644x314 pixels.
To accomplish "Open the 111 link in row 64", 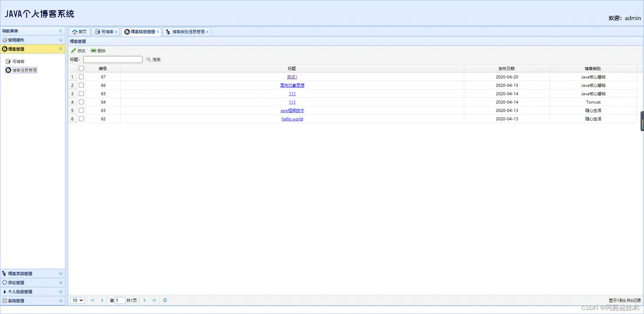I will (292, 102).
